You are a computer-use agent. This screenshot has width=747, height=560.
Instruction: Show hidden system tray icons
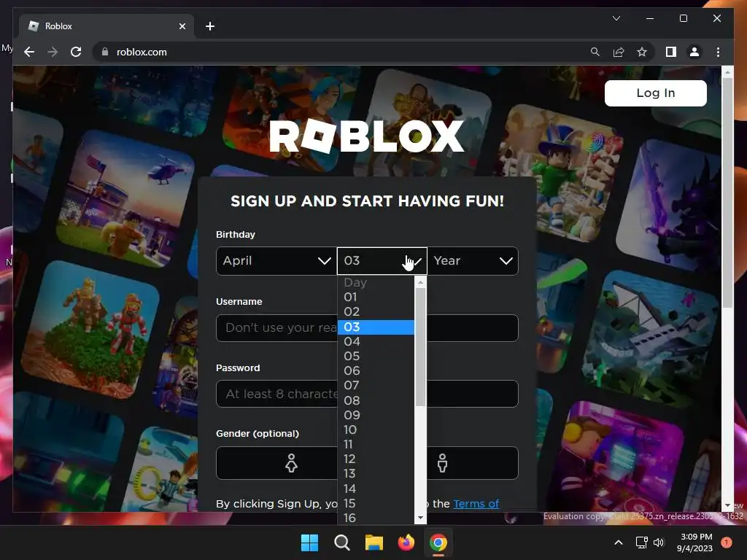click(x=619, y=542)
